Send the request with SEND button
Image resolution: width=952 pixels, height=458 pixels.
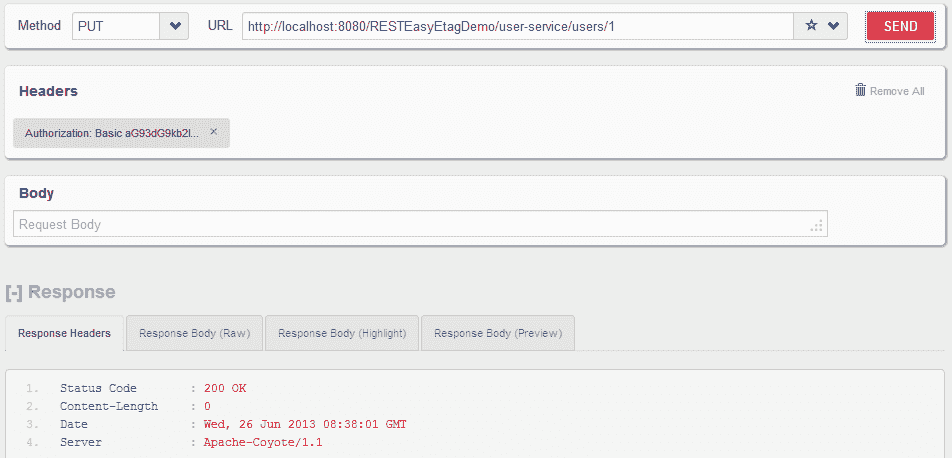click(900, 26)
